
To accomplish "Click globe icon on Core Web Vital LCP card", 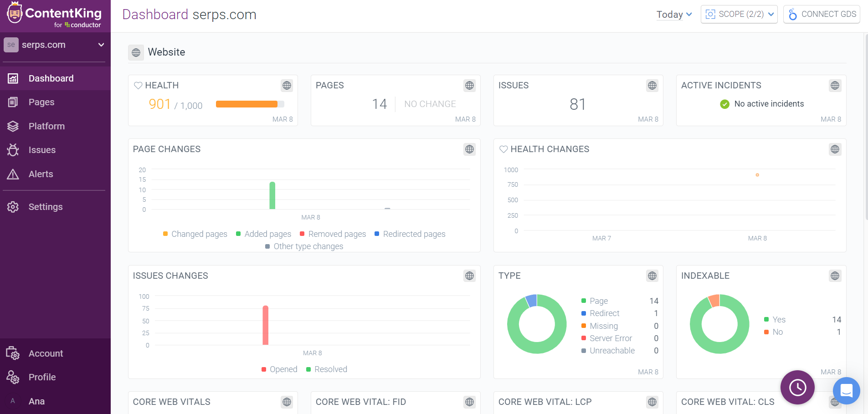I will coord(652,402).
